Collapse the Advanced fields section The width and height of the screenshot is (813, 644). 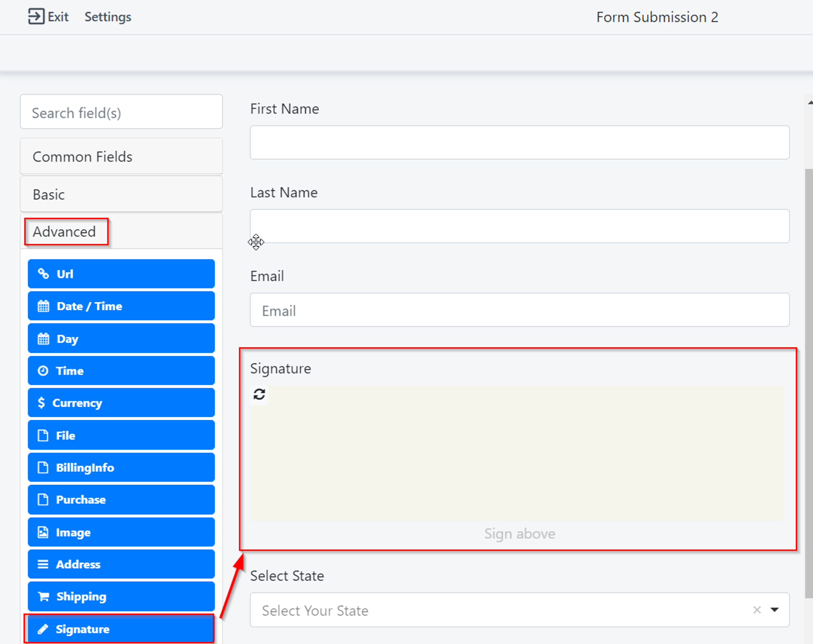pyautogui.click(x=65, y=232)
